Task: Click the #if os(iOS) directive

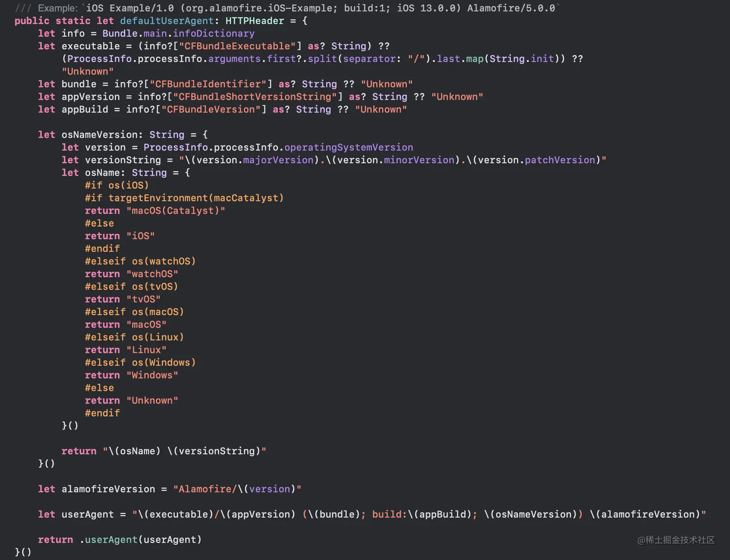Action: point(117,185)
